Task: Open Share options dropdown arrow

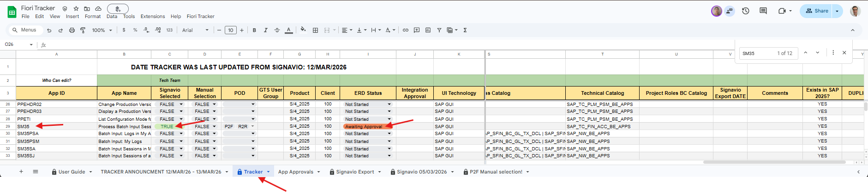Action: coord(837,11)
